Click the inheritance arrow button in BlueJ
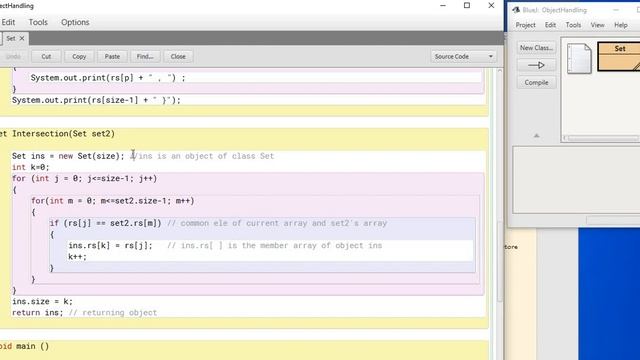The width and height of the screenshot is (640, 360). (536, 65)
